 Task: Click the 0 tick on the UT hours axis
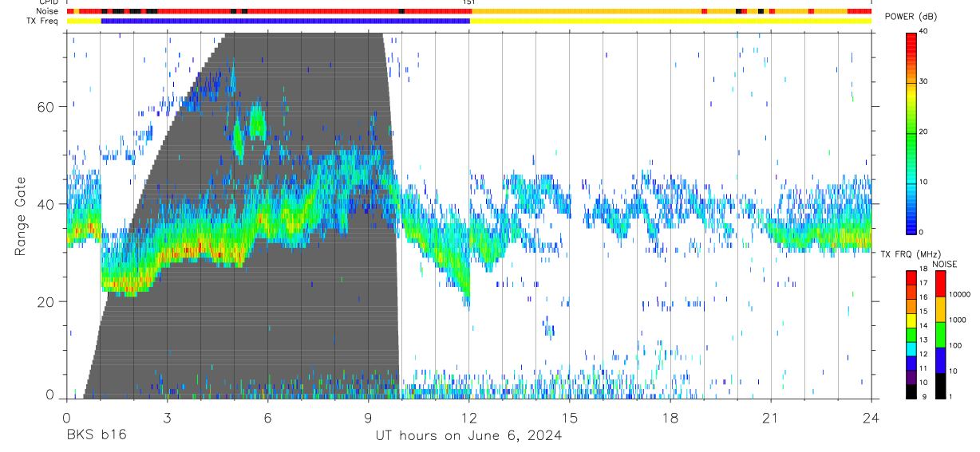coord(67,417)
